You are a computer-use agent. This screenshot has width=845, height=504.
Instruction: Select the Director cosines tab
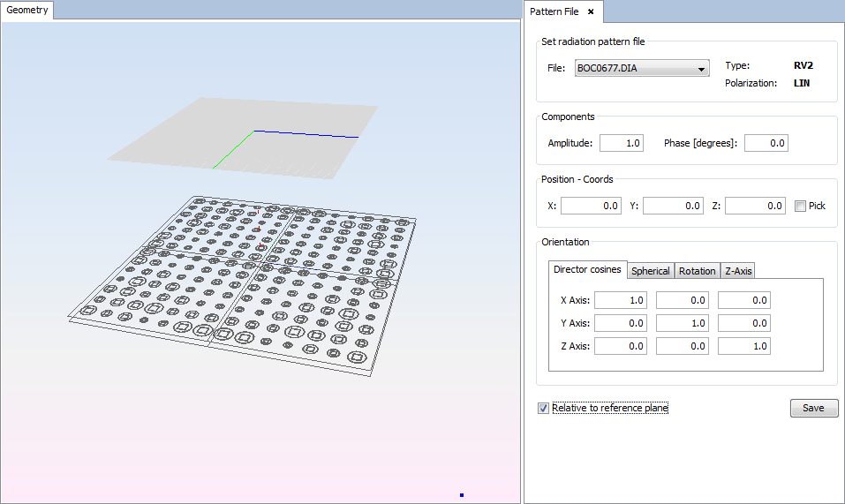[x=587, y=270]
